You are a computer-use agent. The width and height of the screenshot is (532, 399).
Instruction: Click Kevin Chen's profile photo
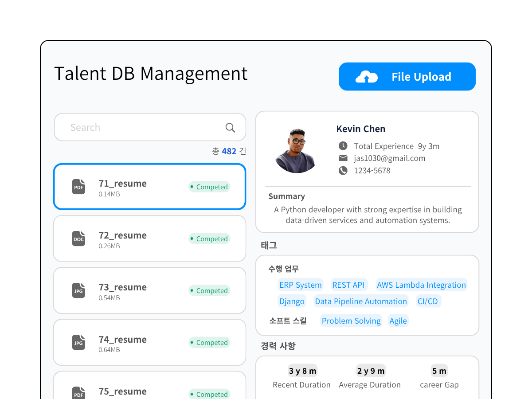(x=296, y=151)
